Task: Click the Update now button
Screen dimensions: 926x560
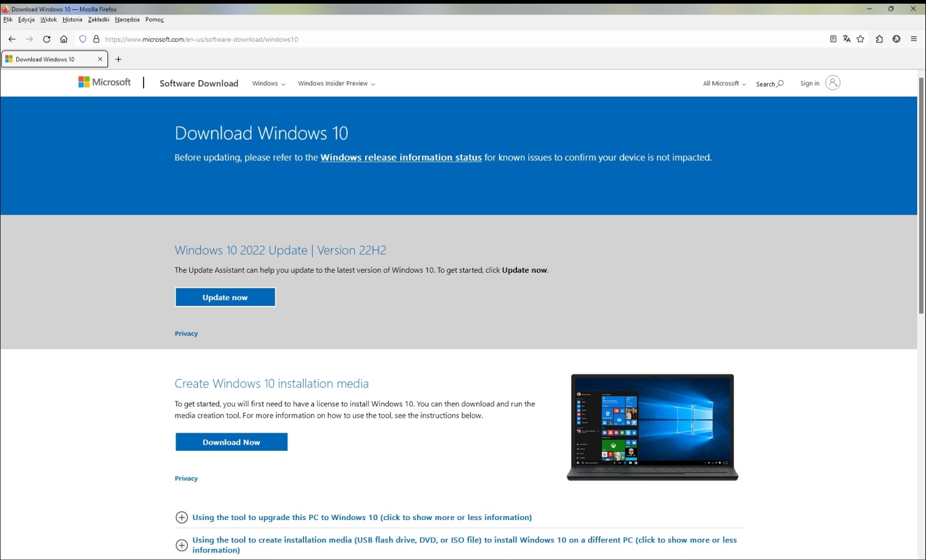Action: coord(225,297)
